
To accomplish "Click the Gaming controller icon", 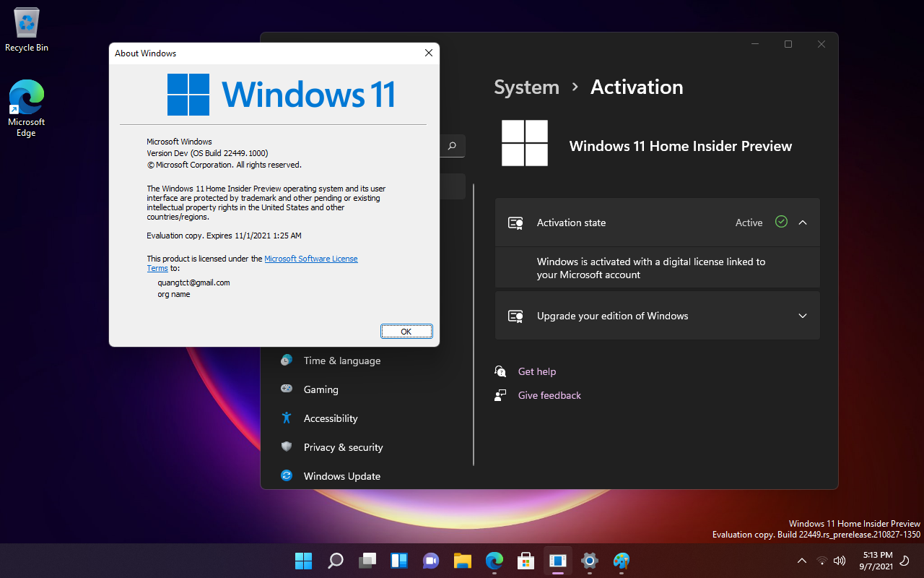I will (x=287, y=389).
